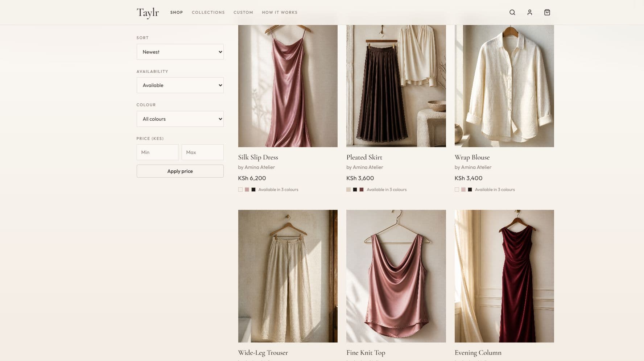Click "Available in 3 colours" under Wrap Blouse
The height and width of the screenshot is (361, 644).
tap(495, 190)
